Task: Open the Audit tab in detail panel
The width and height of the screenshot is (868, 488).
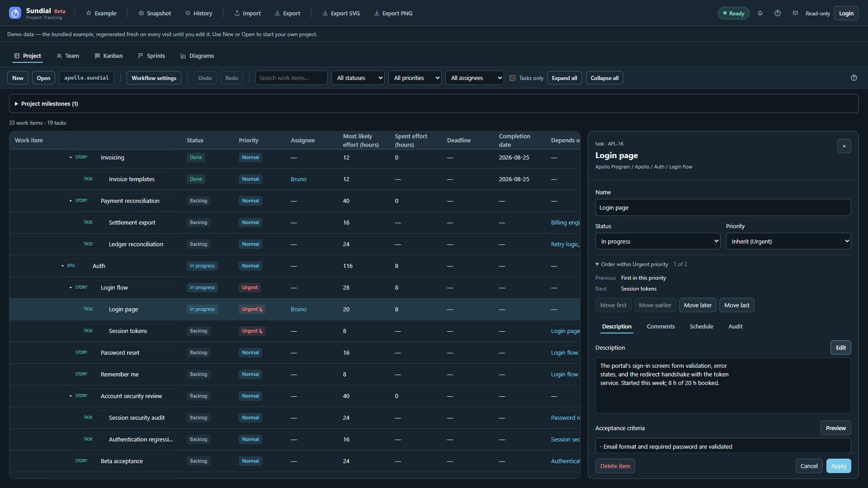Action: coord(735,326)
